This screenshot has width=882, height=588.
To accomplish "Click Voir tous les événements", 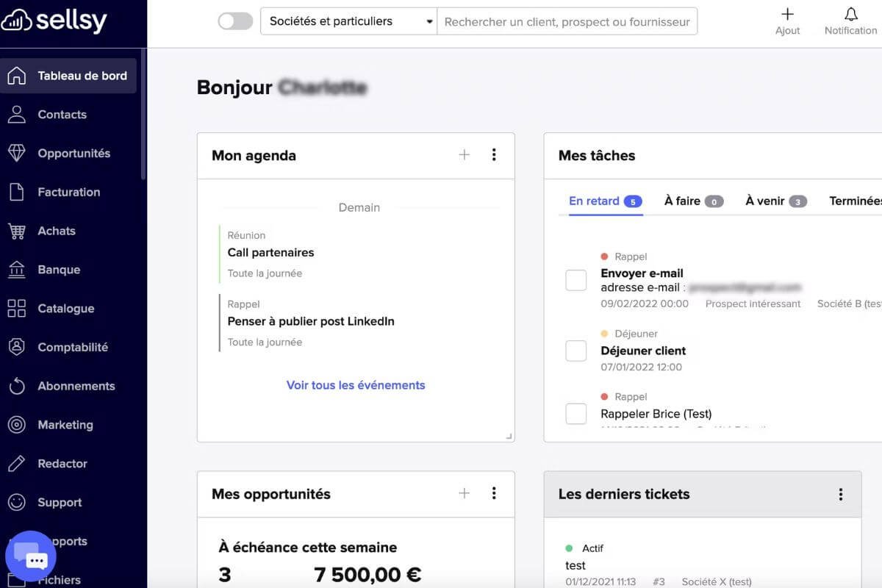I will tap(356, 385).
